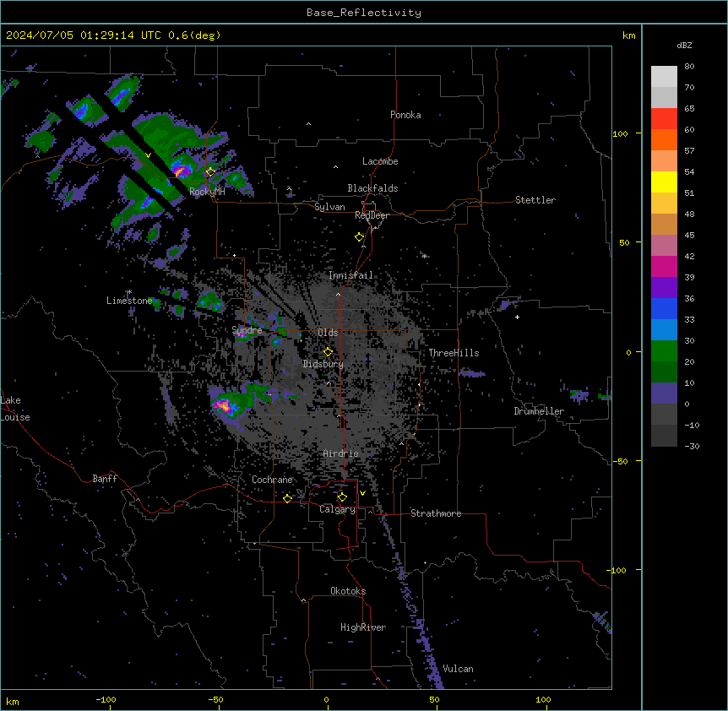Click the white asterisk marker east of Innisfail

click(x=424, y=256)
